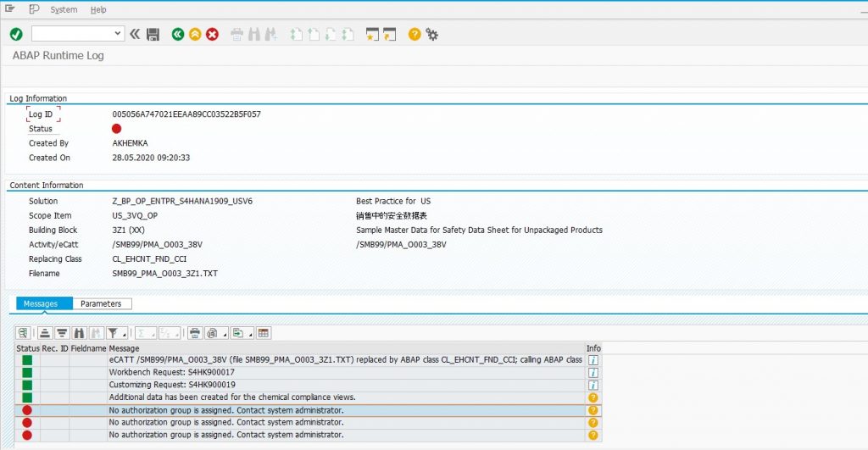Click the grid Export icon

point(238,333)
